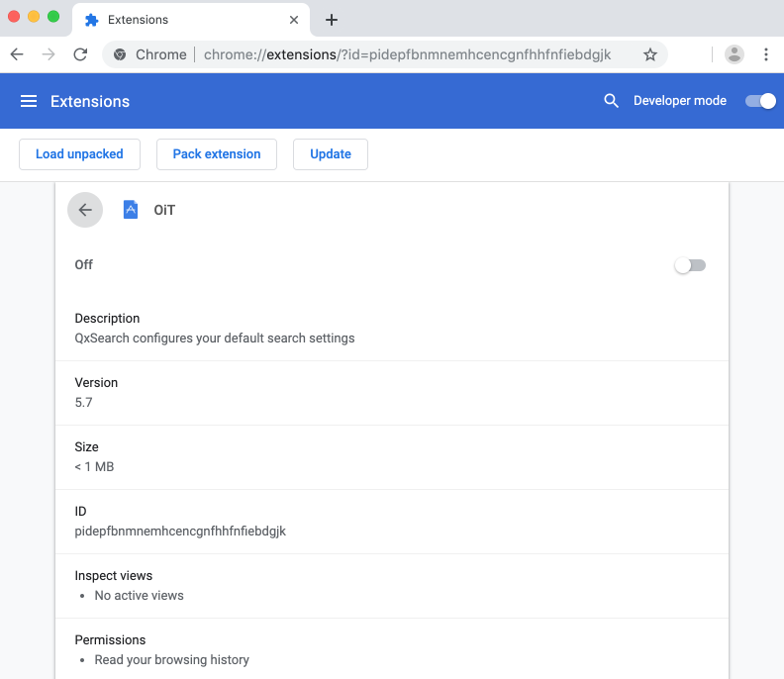Click the extension ID text pidepfbnmnemhcencgnfhhfnfiebdgjk
This screenshot has height=679, width=784.
180,531
